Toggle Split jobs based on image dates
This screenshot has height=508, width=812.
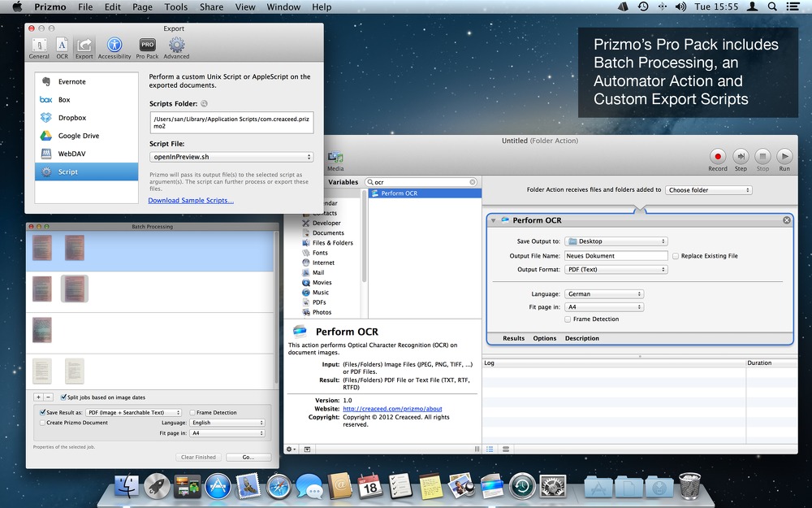(x=63, y=397)
